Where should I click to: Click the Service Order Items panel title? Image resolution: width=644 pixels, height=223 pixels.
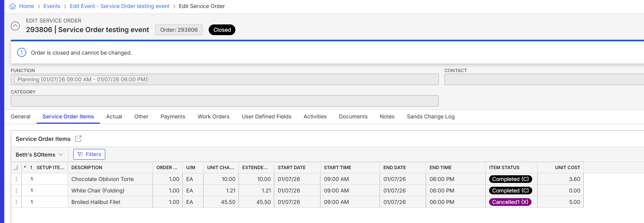[43, 139]
